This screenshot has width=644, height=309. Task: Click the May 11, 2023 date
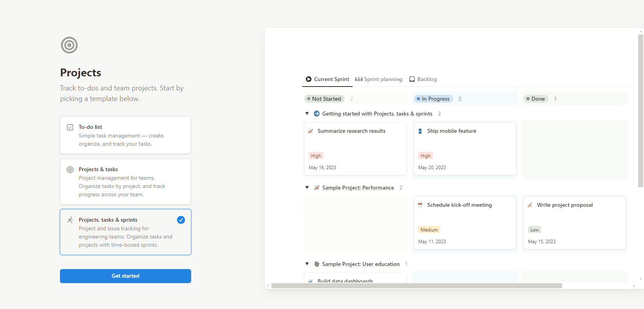point(432,242)
